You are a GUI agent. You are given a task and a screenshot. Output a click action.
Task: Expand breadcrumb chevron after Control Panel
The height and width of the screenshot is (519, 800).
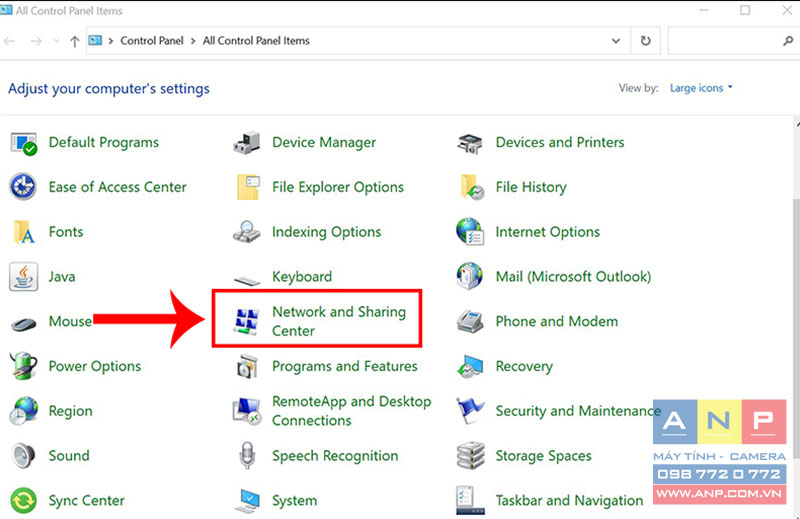[193, 41]
